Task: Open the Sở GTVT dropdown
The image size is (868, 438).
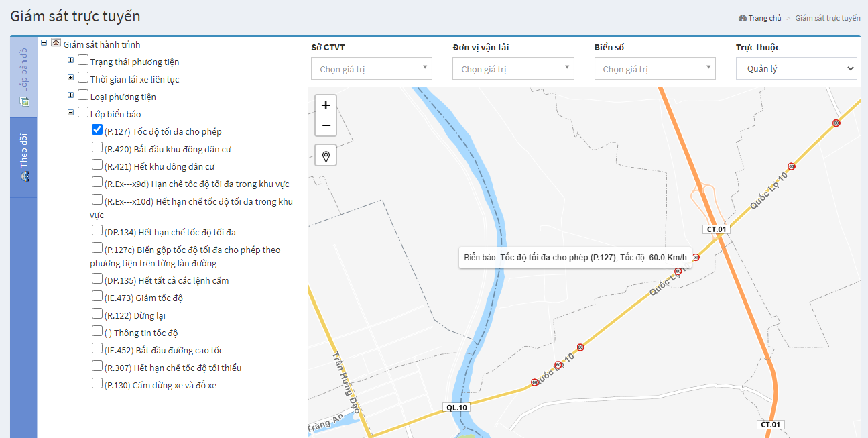Action: [x=371, y=68]
